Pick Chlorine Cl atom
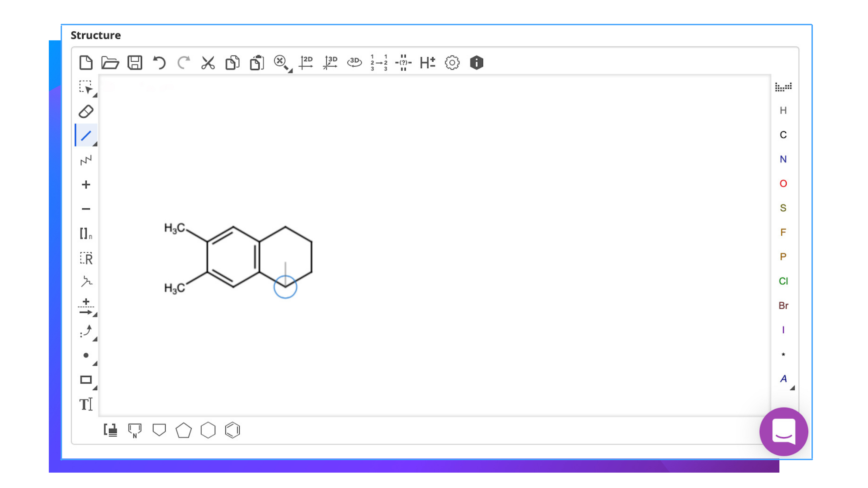Image resolution: width=868 pixels, height=488 pixels. [783, 281]
